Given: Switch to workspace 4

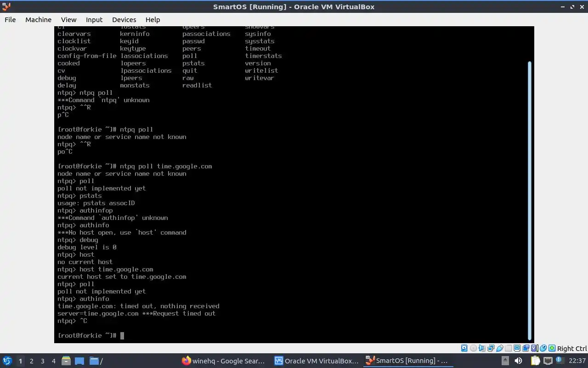Looking at the screenshot, I should point(53,361).
